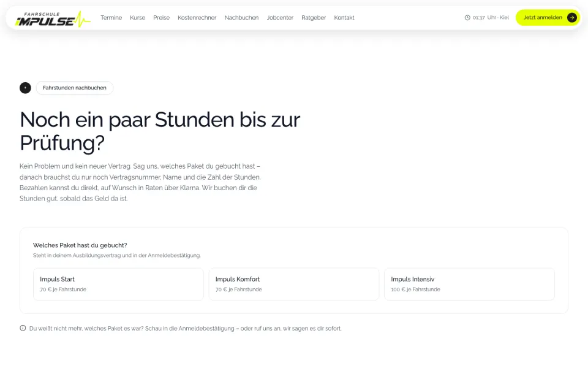
Task: Click the info icon below the package card
Action: pos(23,328)
